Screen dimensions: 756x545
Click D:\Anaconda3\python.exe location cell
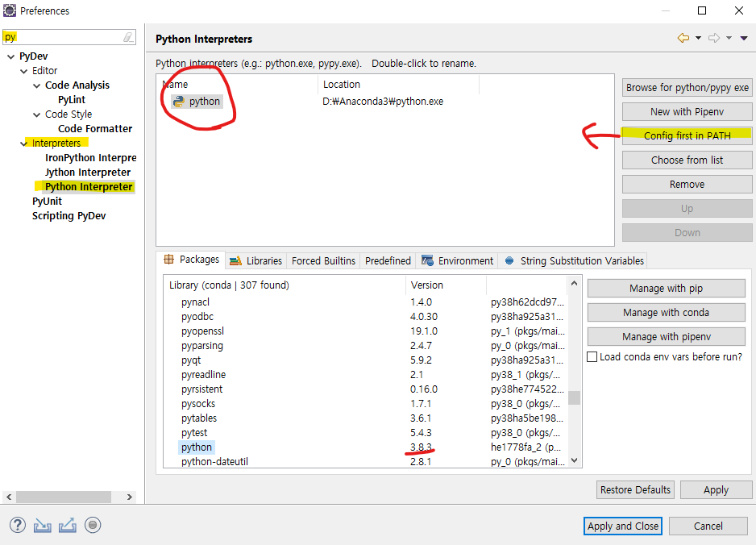click(x=383, y=102)
